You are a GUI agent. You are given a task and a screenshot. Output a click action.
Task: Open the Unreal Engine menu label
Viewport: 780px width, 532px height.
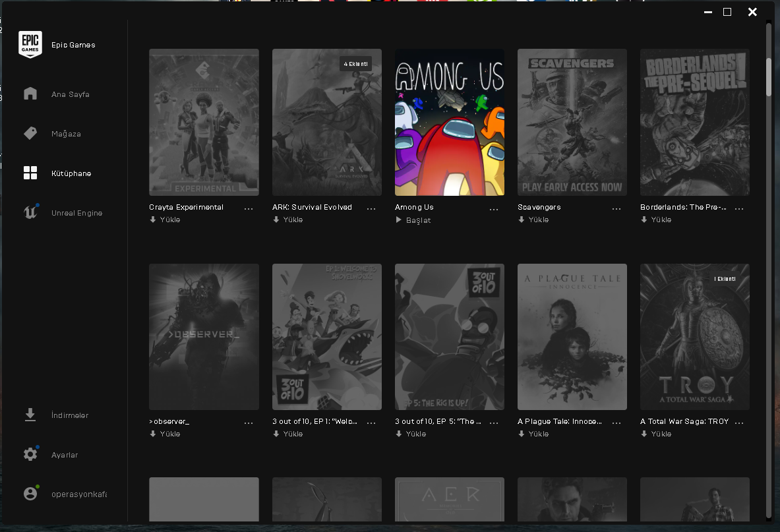tap(76, 213)
